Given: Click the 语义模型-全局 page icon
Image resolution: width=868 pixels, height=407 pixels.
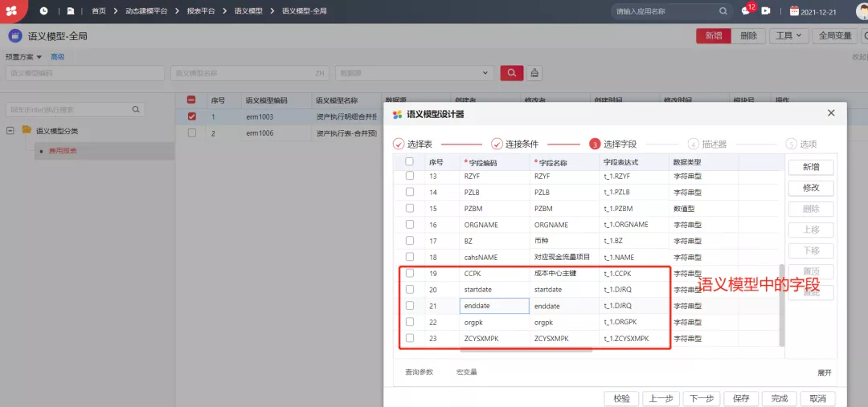Looking at the screenshot, I should 15,36.
